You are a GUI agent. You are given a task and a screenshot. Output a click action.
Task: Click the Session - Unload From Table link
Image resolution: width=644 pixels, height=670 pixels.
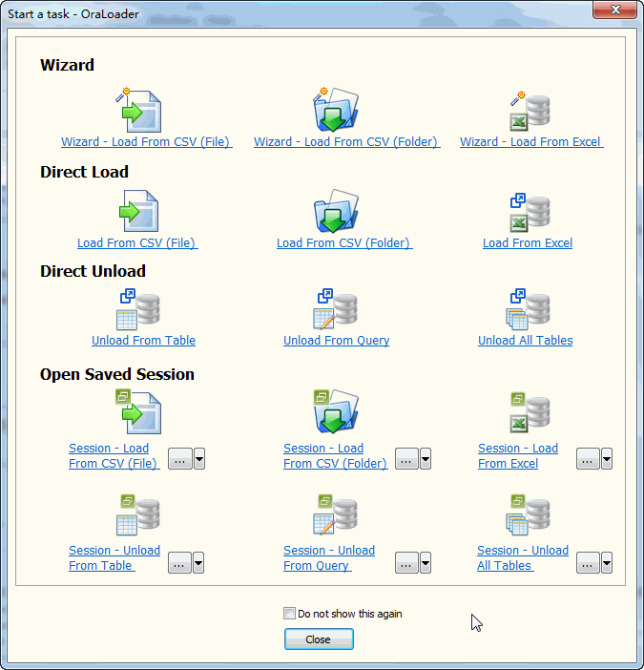pyautogui.click(x=114, y=557)
